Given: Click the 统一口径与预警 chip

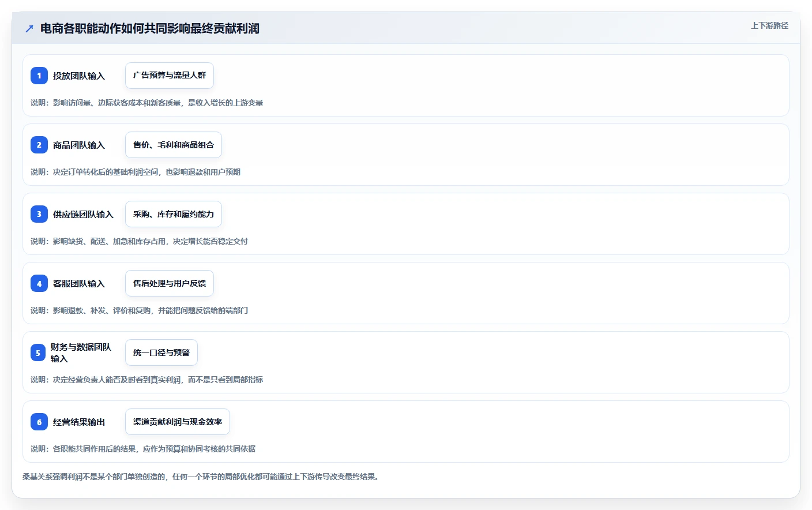Looking at the screenshot, I should pos(161,352).
